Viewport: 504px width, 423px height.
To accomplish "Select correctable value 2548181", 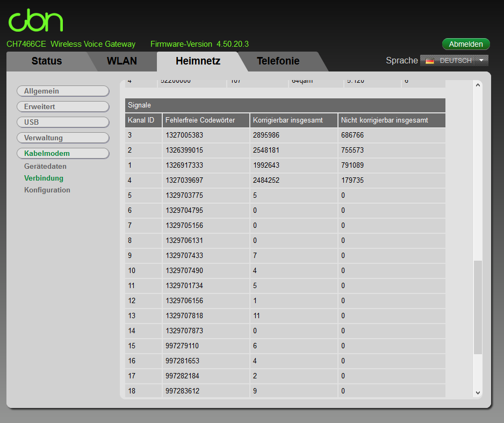I will coord(266,150).
